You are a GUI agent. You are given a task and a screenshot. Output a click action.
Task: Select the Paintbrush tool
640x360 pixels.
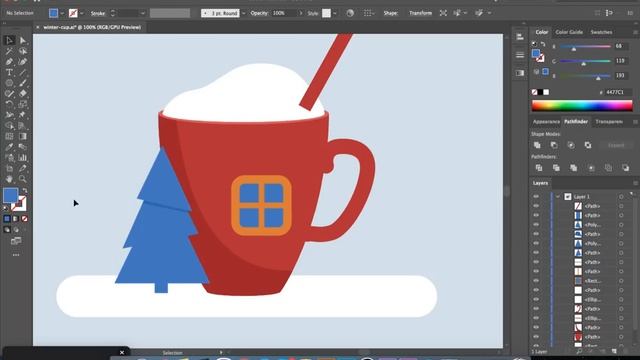[23, 83]
